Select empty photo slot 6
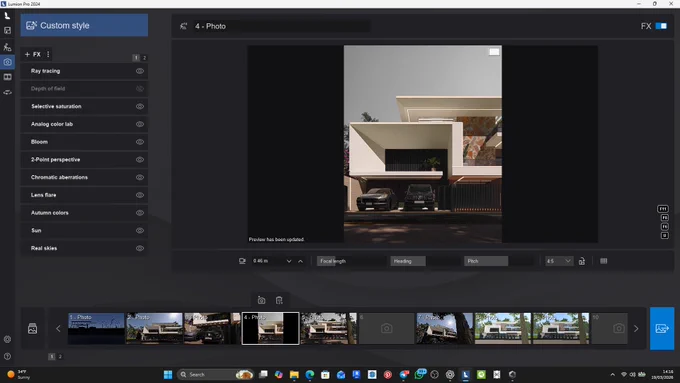Viewport: 680px width, 383px height. pyautogui.click(x=386, y=329)
